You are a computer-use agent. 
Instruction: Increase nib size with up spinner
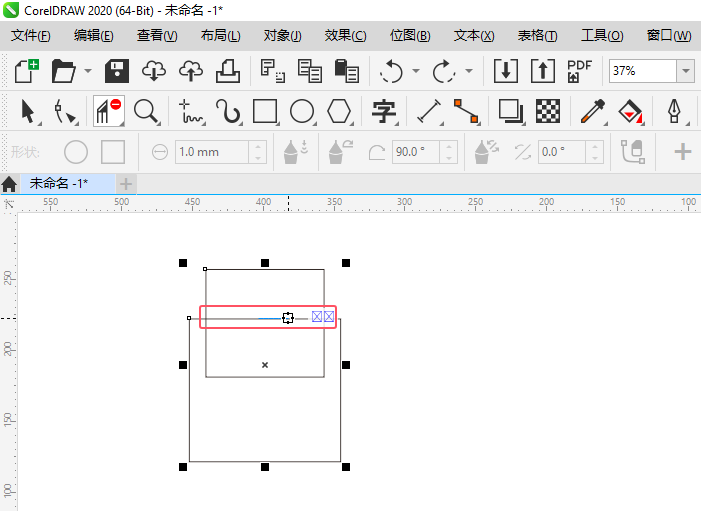pos(258,146)
